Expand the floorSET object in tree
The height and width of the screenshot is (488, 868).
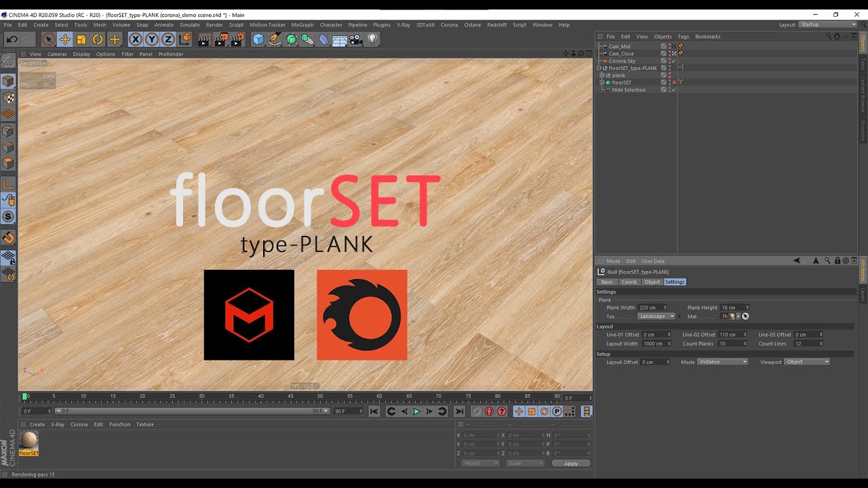tap(601, 83)
